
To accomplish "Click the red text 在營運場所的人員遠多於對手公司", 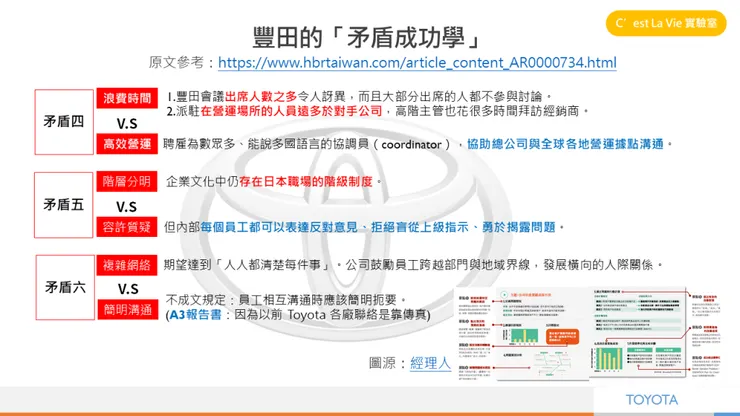I will tap(291, 111).
